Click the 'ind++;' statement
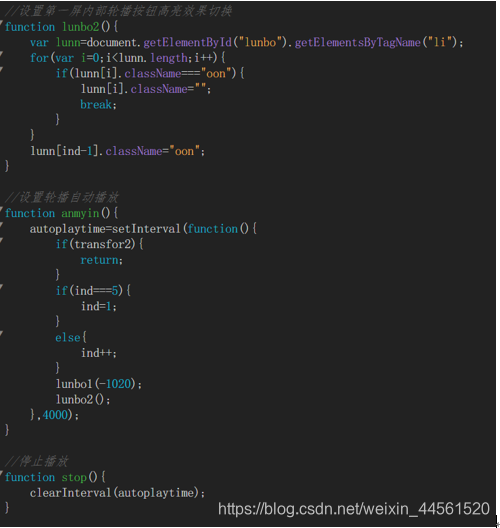This screenshot has width=500, height=528. [x=99, y=353]
